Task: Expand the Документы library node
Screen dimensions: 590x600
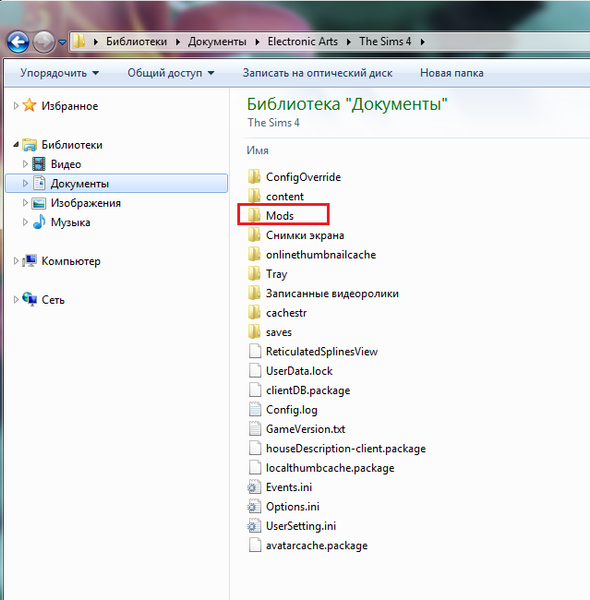Action: tap(25, 183)
